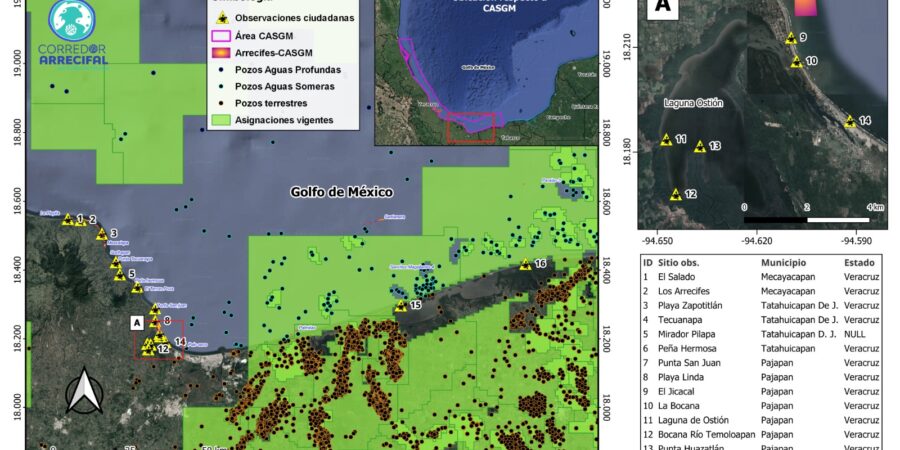Select observation marker 16 on the map
900x450 pixels.
(x=526, y=264)
